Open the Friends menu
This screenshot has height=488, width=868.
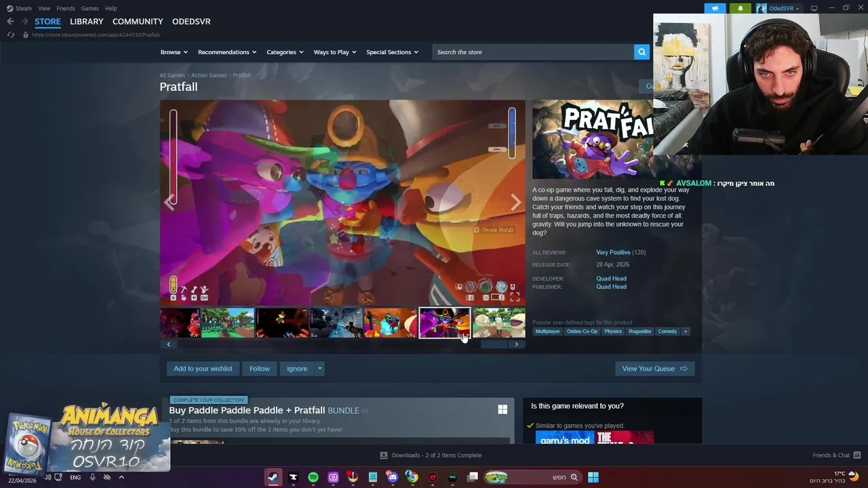pyautogui.click(x=66, y=8)
